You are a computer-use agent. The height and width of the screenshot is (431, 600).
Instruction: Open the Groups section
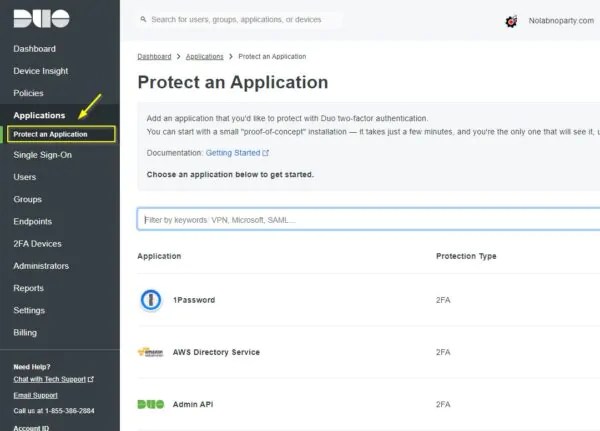tap(28, 199)
